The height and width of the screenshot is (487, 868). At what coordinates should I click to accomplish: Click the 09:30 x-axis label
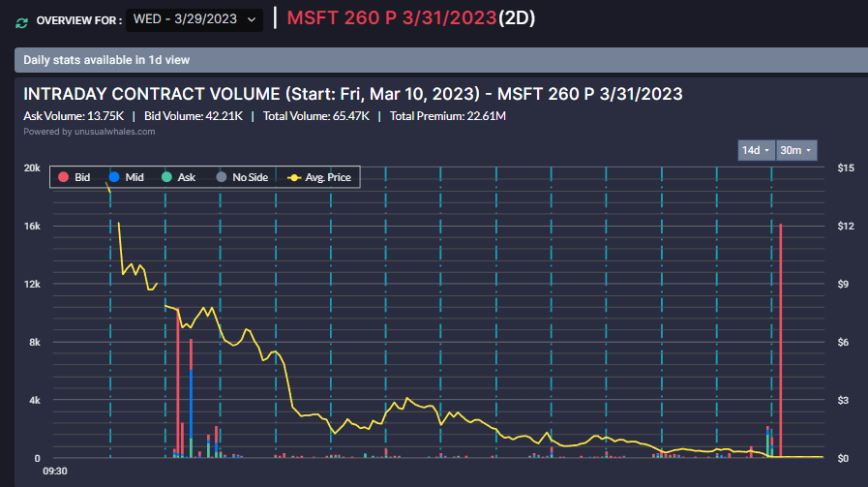pyautogui.click(x=55, y=472)
